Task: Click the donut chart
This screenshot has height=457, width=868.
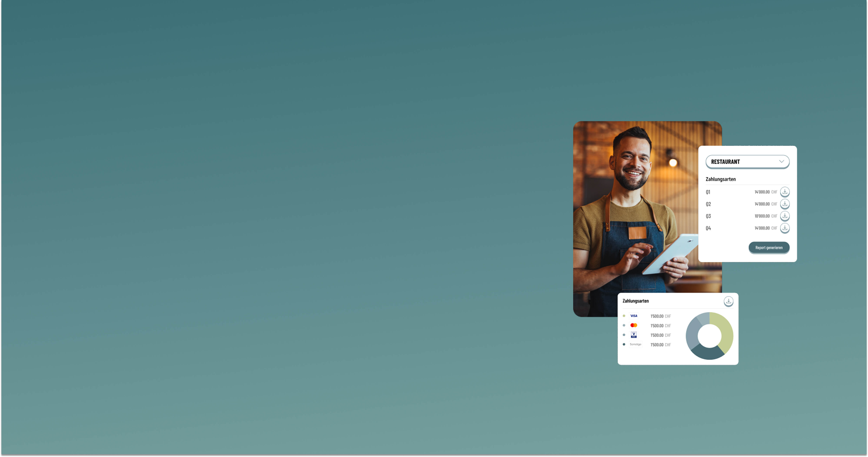Action: coord(709,336)
